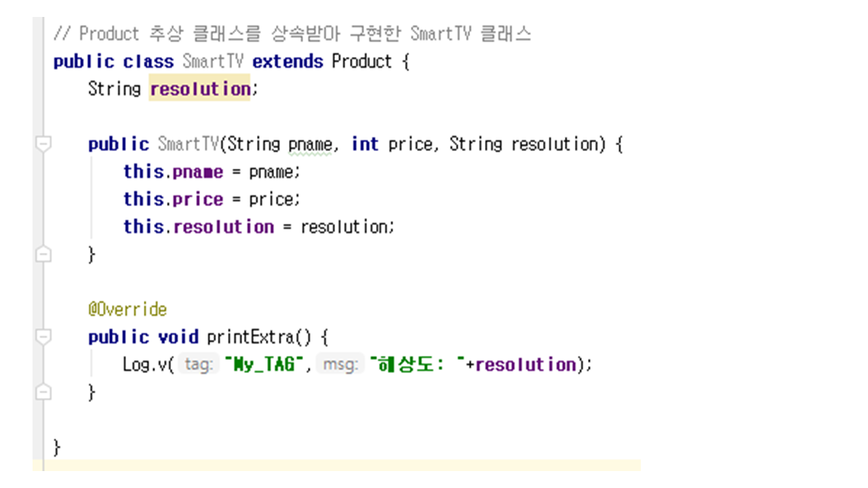Viewport: 868px width, 488px height.
Task: Place cursor on the @Override annotation
Action: tap(127, 310)
